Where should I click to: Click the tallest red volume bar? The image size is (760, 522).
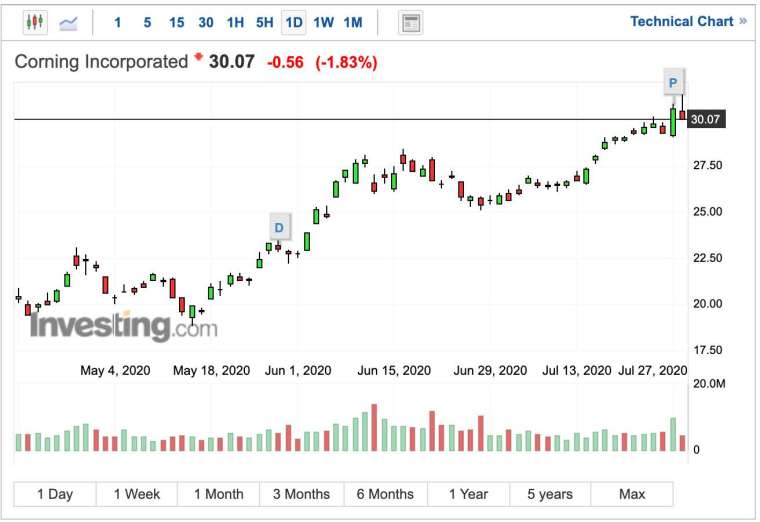pos(374,427)
